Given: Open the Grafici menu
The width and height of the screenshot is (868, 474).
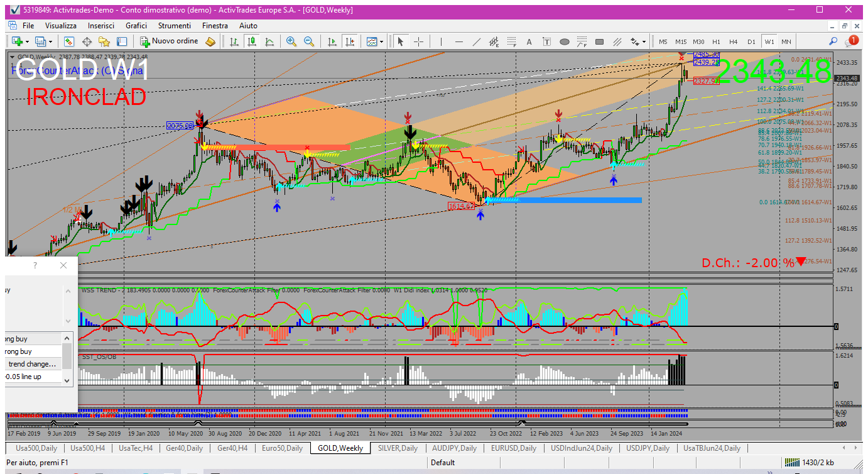Looking at the screenshot, I should [136, 26].
